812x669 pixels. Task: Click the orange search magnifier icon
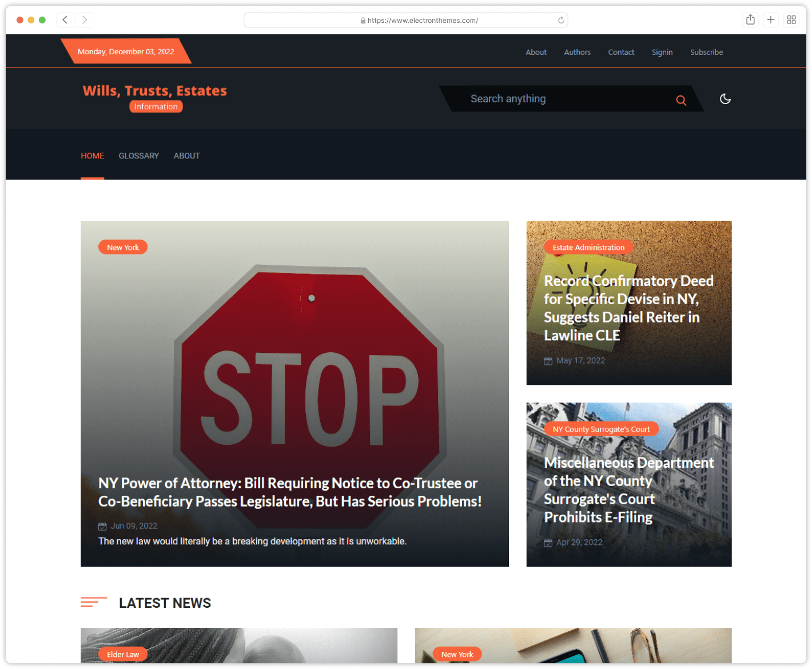coord(680,100)
